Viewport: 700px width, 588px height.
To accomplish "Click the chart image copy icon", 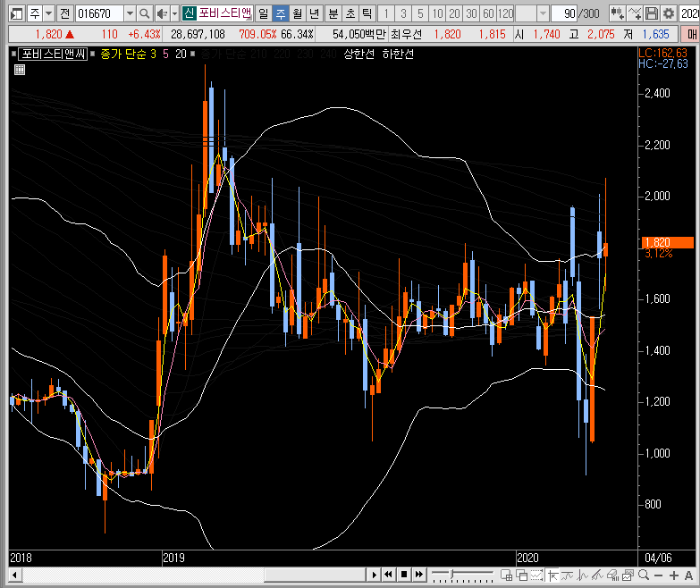I will [628, 575].
